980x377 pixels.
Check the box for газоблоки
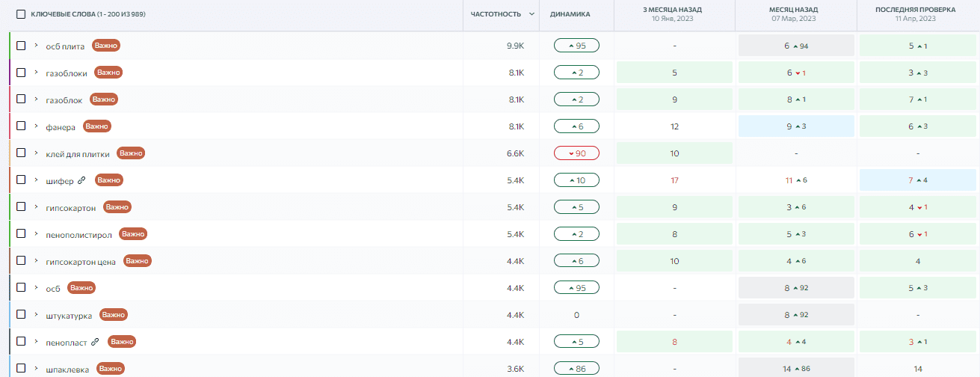tap(21, 73)
